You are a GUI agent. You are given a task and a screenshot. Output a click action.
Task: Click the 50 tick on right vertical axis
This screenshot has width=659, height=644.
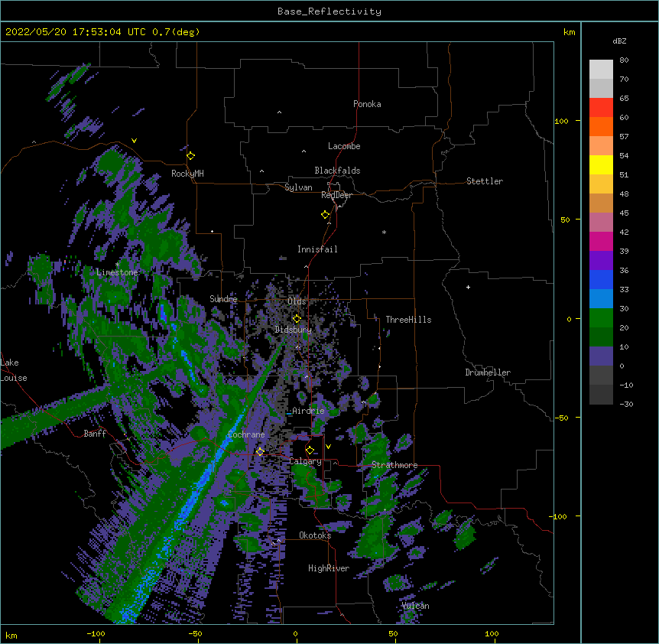coord(565,220)
